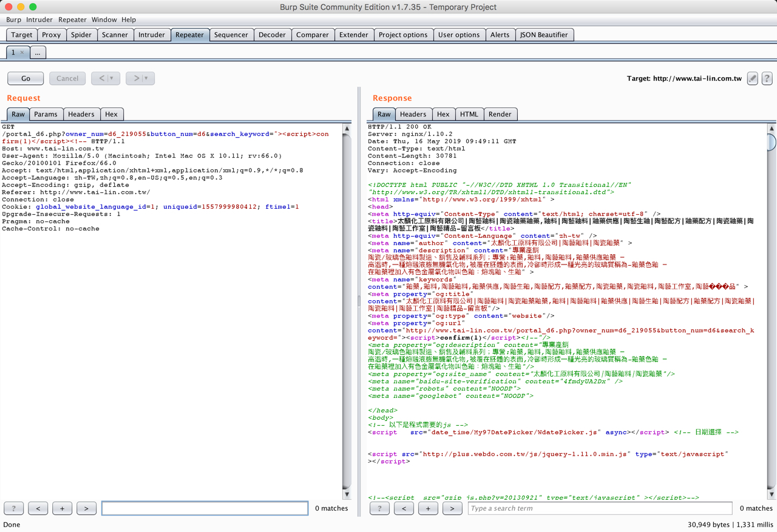
Task: Click the plus button under the request pane
Action: pyautogui.click(x=62, y=508)
